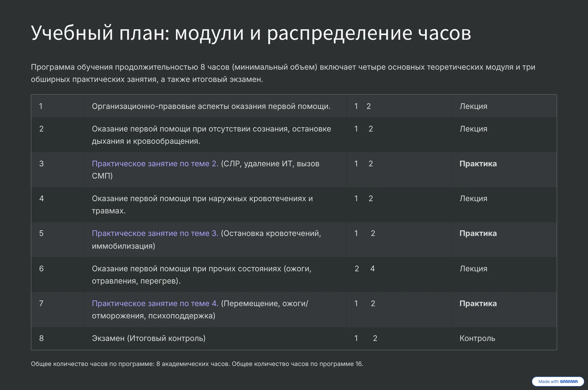
Task: Click the 'Контроль' cell in last row
Action: coord(477,338)
